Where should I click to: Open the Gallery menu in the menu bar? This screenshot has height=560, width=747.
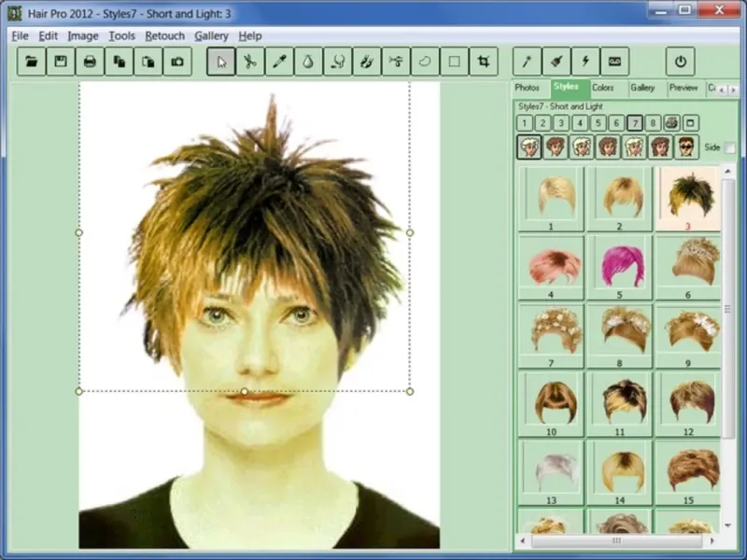(x=212, y=35)
